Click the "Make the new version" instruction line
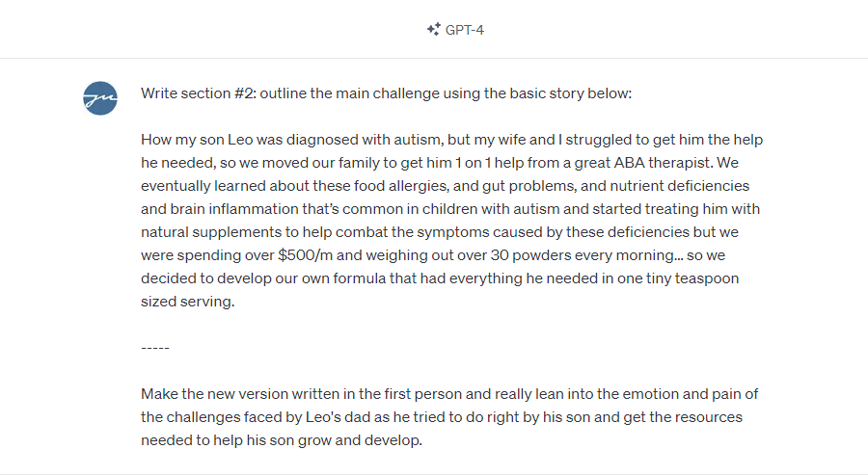 pyautogui.click(x=449, y=394)
